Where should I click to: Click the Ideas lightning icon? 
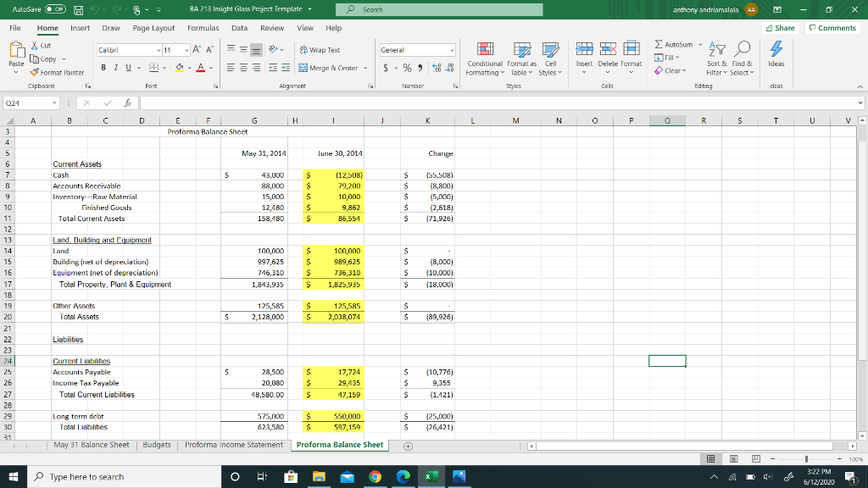click(x=776, y=48)
